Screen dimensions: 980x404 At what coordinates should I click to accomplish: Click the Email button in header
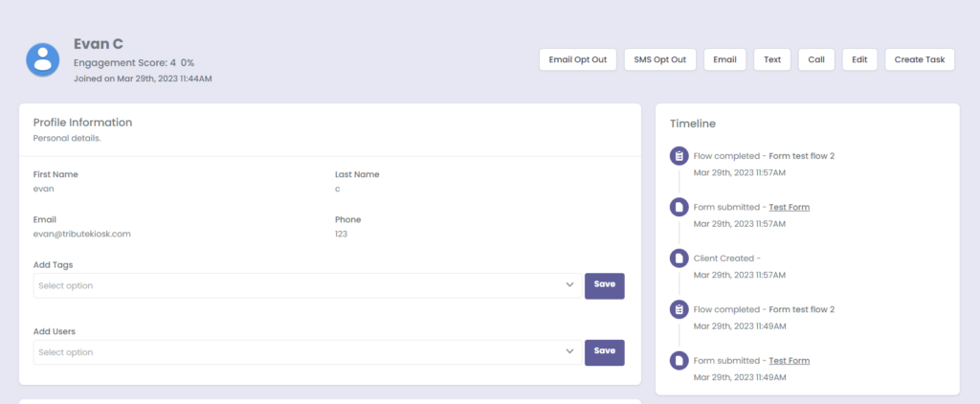725,59
